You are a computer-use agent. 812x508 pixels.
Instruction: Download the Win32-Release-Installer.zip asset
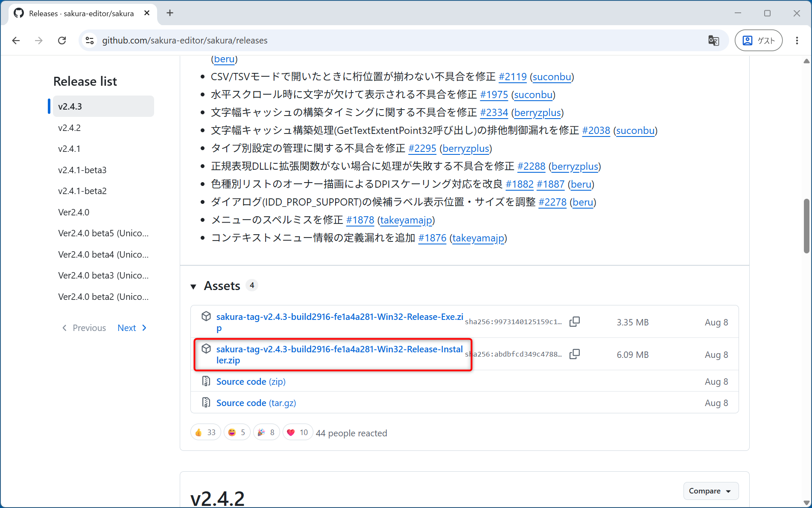pyautogui.click(x=339, y=354)
